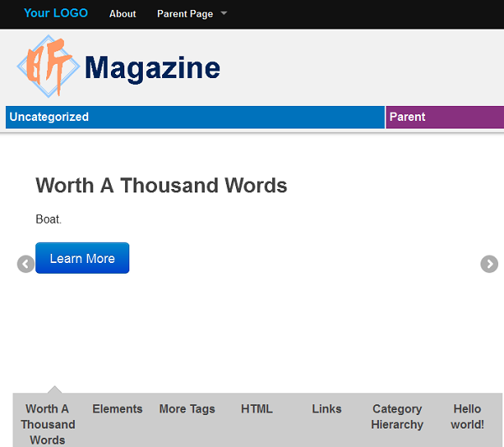Click the Your LOGO link

[x=55, y=13]
